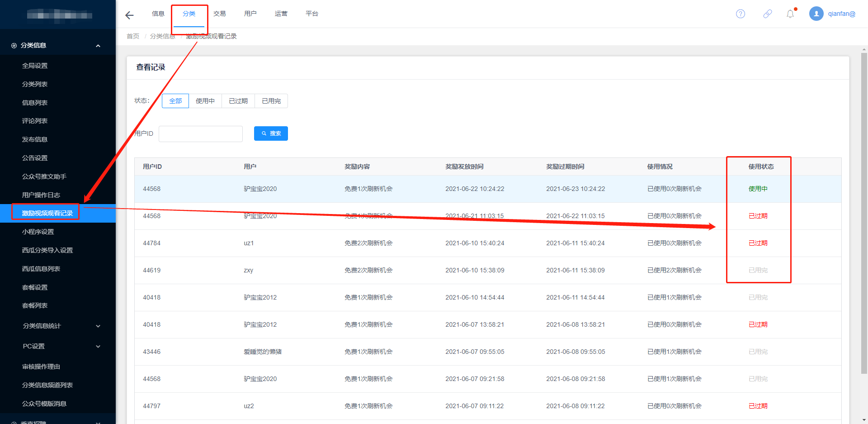Click the back arrow icon
Viewport: 868px width, 424px height.
(129, 15)
